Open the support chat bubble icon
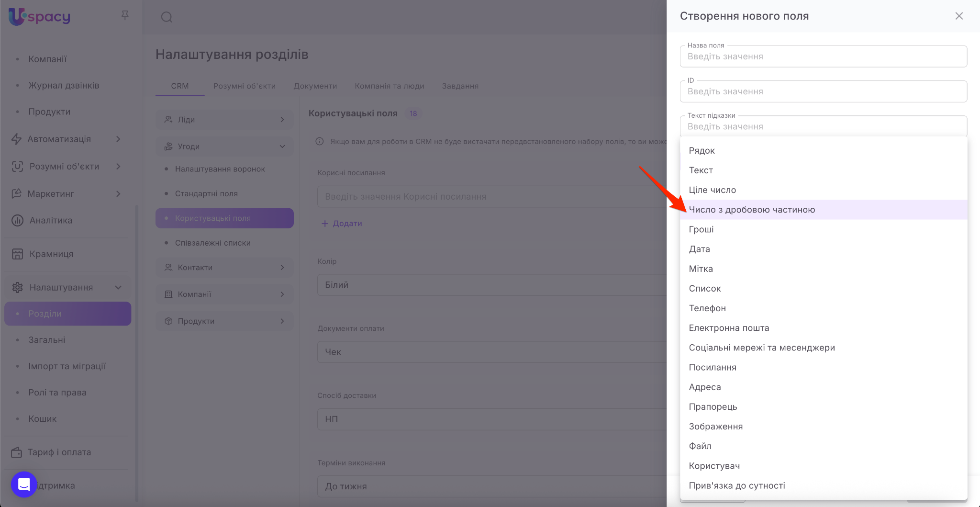 click(24, 484)
